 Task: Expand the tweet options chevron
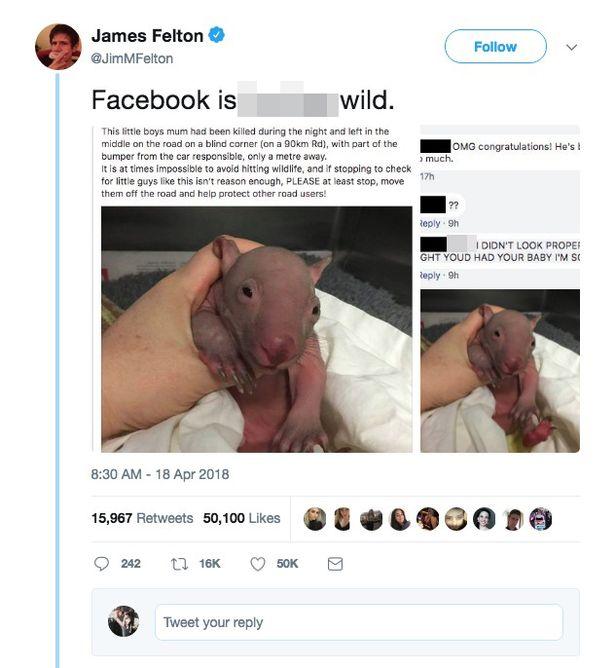(572, 46)
